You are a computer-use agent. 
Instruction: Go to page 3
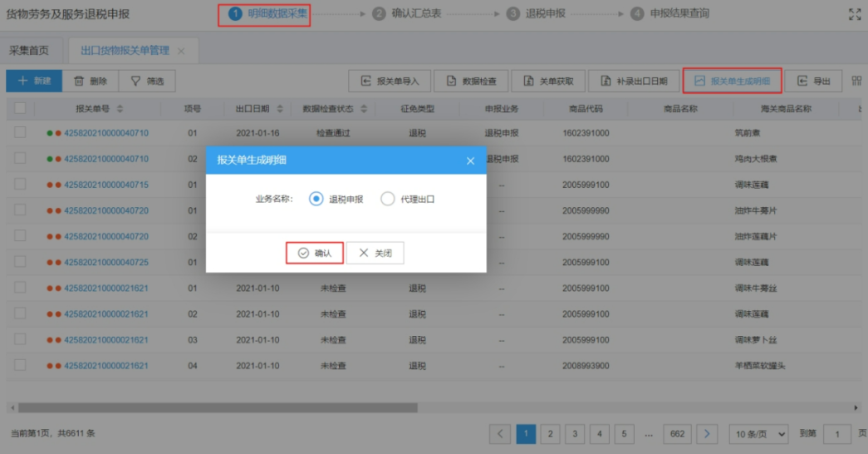point(575,434)
